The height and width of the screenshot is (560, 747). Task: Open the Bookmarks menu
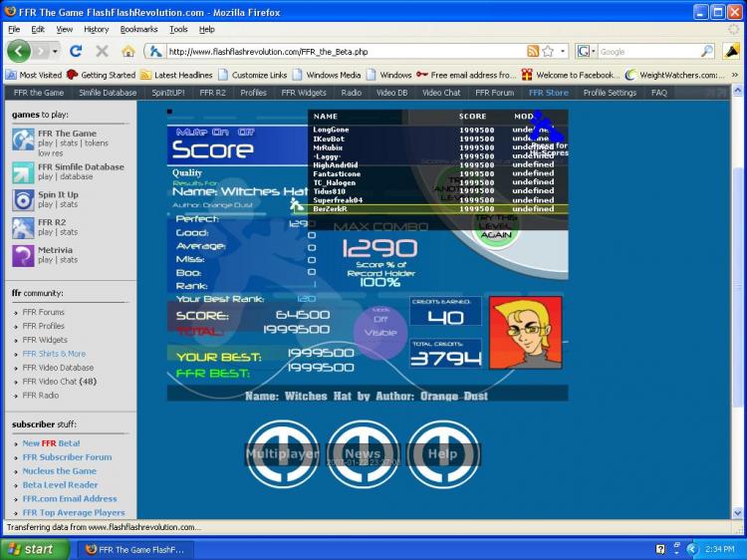tap(138, 29)
